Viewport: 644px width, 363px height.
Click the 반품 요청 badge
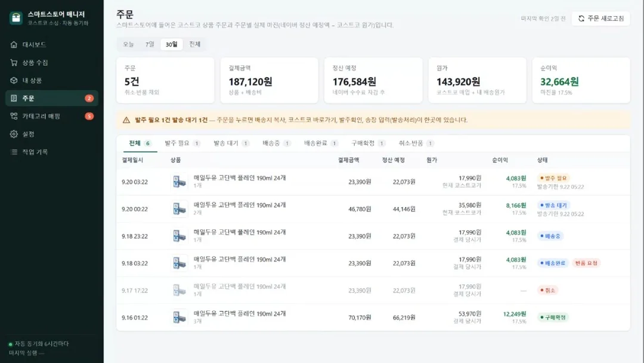click(586, 263)
